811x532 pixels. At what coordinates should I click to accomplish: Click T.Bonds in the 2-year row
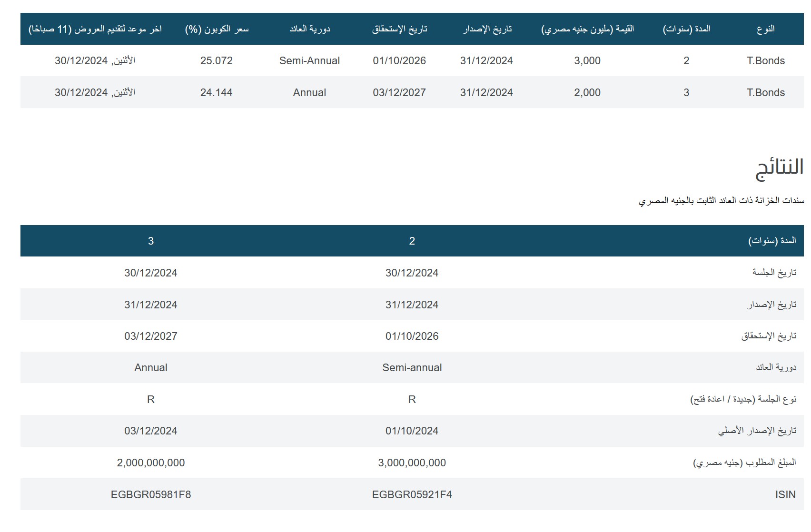coord(765,61)
